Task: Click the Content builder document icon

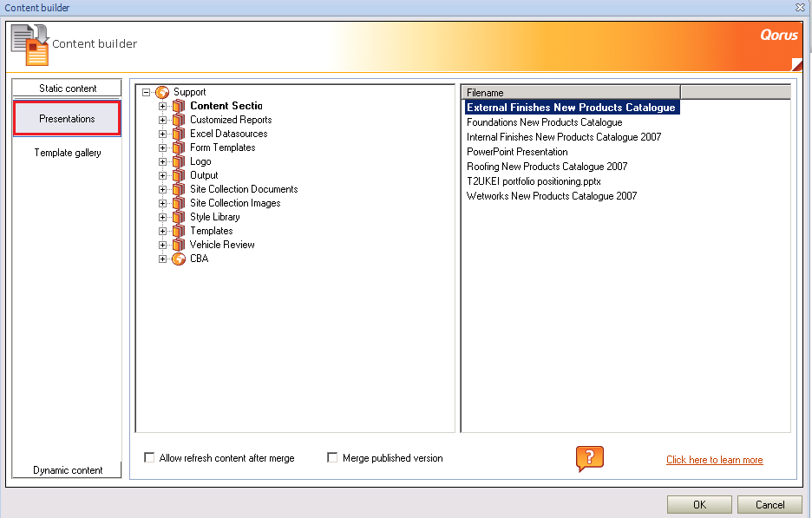Action: 30,45
